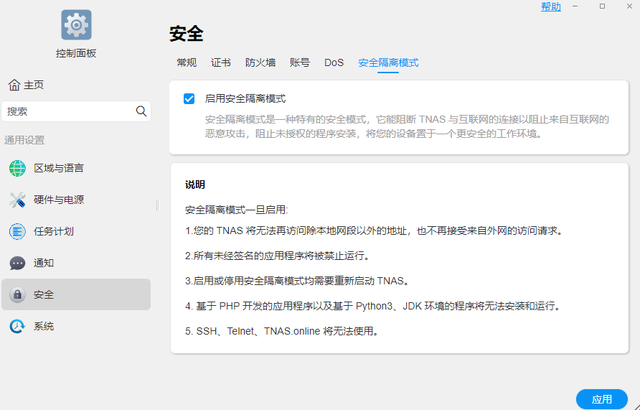The image size is (640, 410).
Task: Close the control panel window
Action: pos(629,6)
